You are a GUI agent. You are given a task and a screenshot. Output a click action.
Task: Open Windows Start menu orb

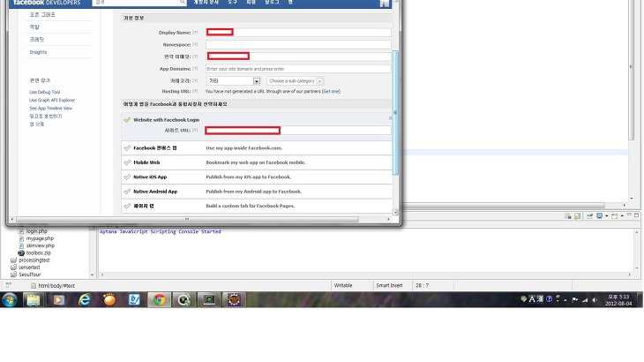[x=10, y=300]
